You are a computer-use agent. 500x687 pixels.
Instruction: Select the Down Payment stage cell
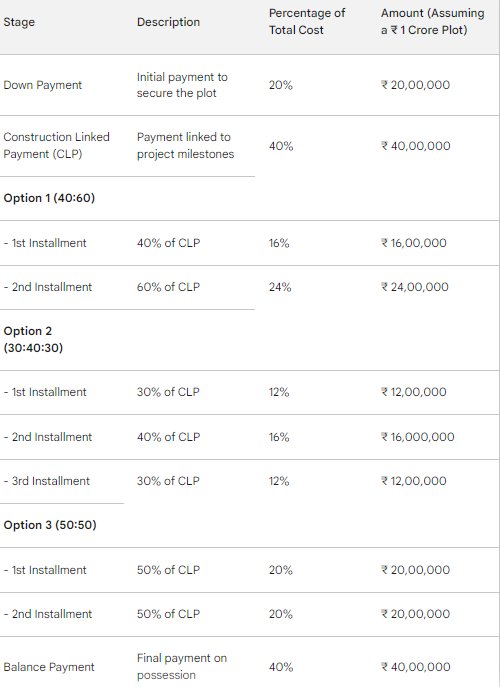click(x=43, y=85)
